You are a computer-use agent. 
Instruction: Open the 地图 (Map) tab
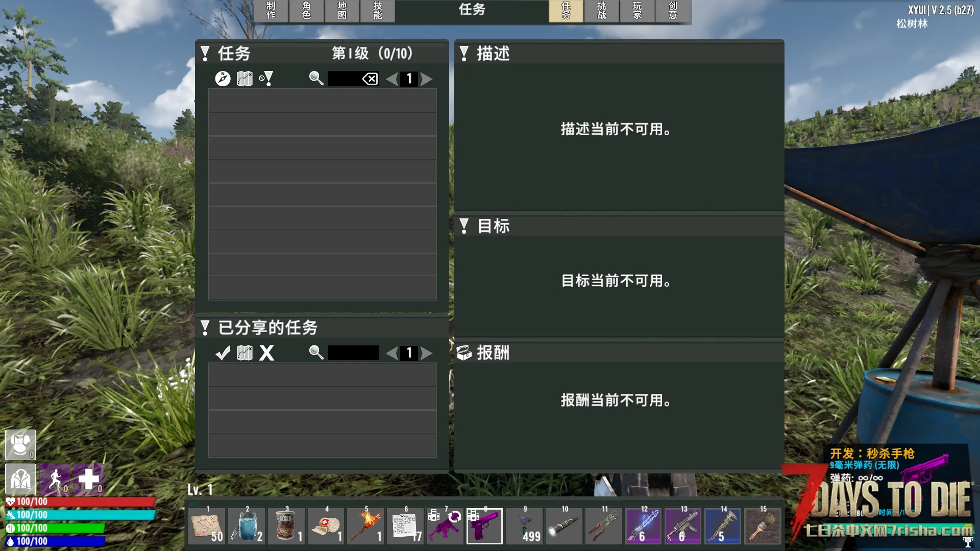342,10
